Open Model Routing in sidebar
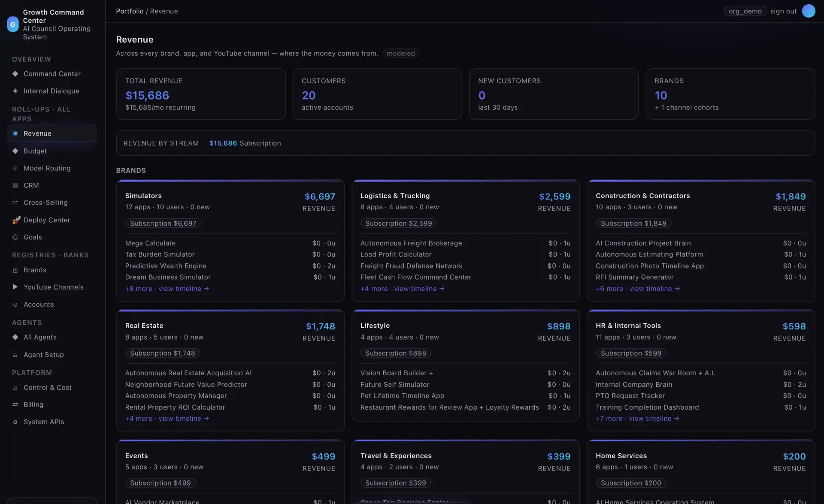Image resolution: width=824 pixels, height=504 pixels. pos(52,168)
